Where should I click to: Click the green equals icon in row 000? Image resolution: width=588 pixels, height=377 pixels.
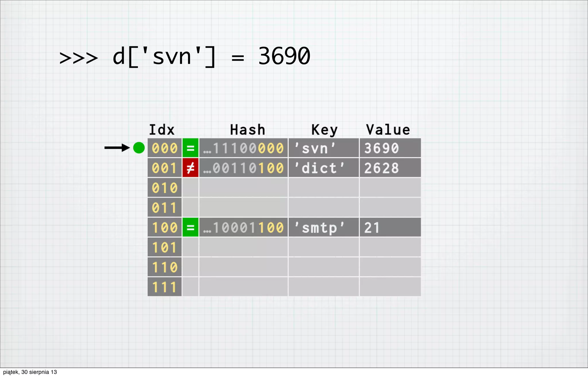click(190, 148)
